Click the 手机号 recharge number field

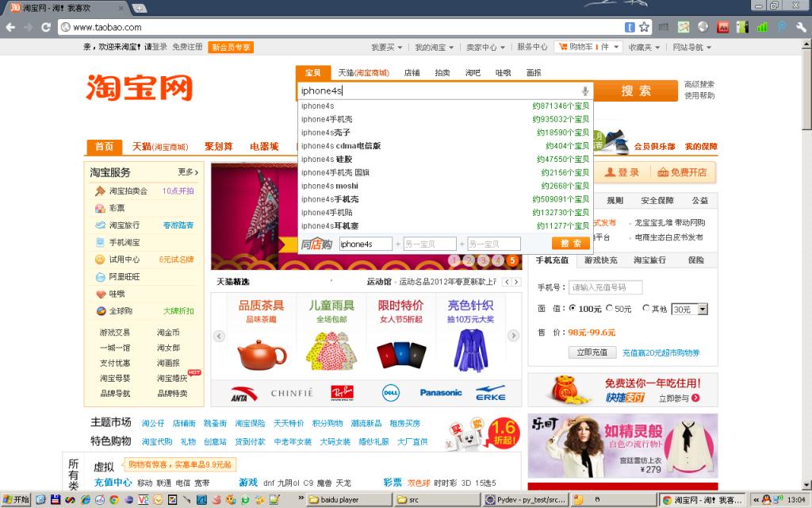[x=605, y=287]
